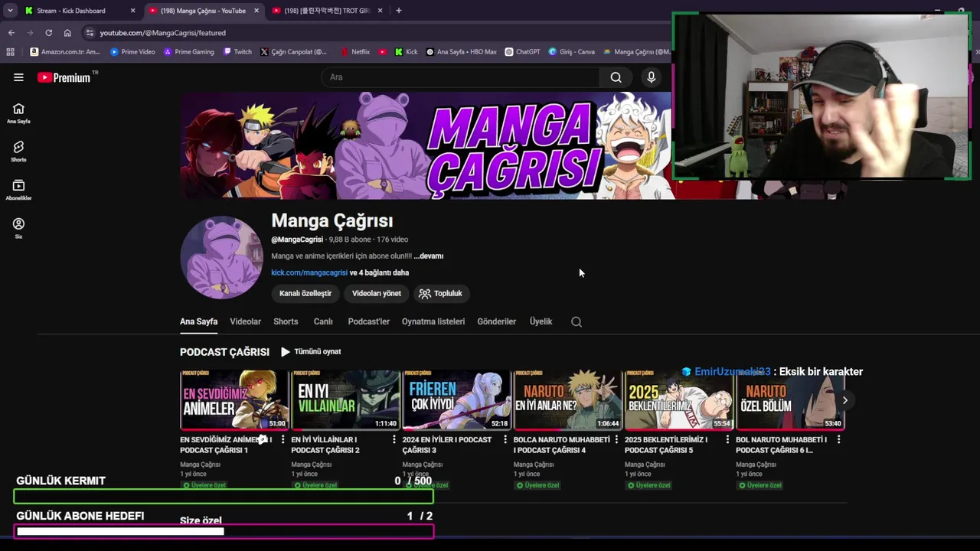Click the search magnifier button
Screen dimensions: 980x551
pyautogui.click(x=616, y=77)
